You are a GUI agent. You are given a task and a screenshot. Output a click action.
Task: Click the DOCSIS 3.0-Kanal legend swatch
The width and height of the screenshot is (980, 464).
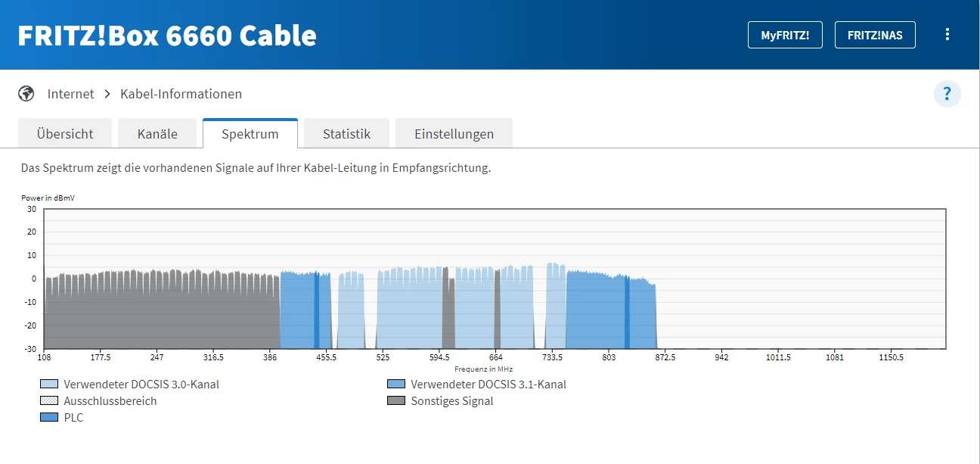tap(49, 385)
